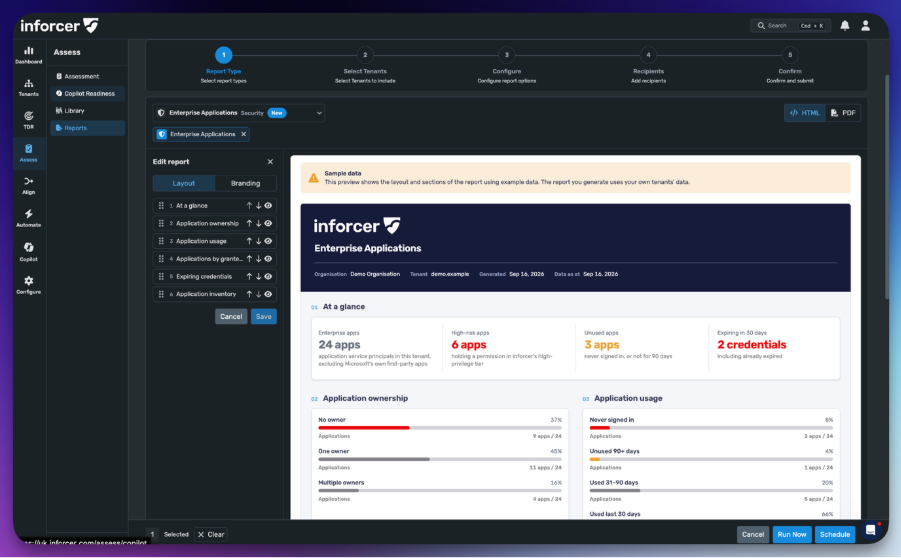Go to step 3 Configure
901x558 pixels.
[x=507, y=55]
